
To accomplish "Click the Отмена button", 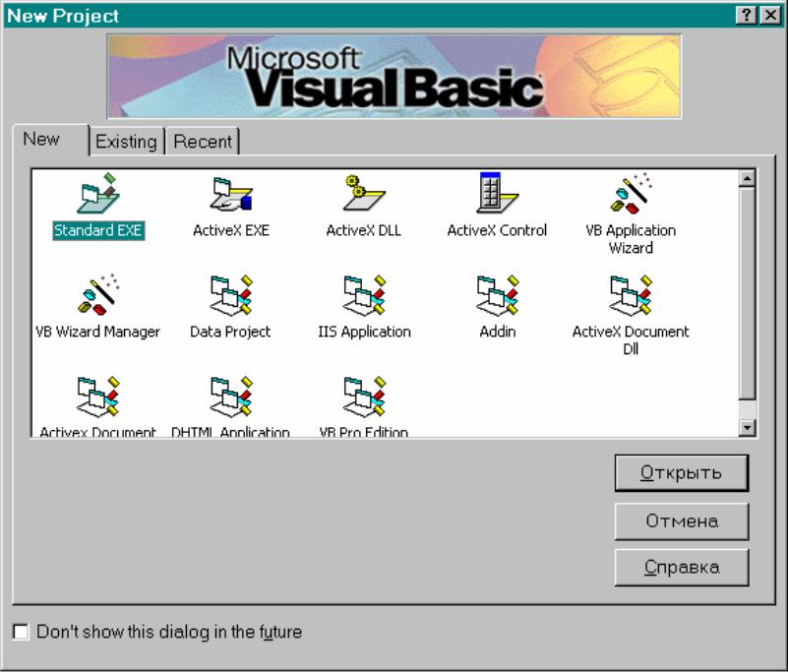I will (x=682, y=521).
